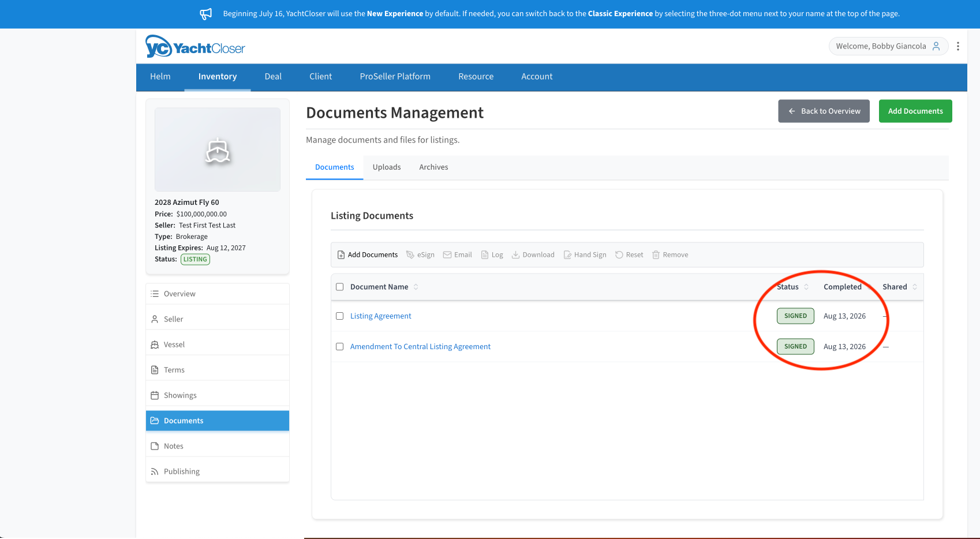Click the Notes page icon in sidebar
The height and width of the screenshot is (539, 980).
coord(155,446)
